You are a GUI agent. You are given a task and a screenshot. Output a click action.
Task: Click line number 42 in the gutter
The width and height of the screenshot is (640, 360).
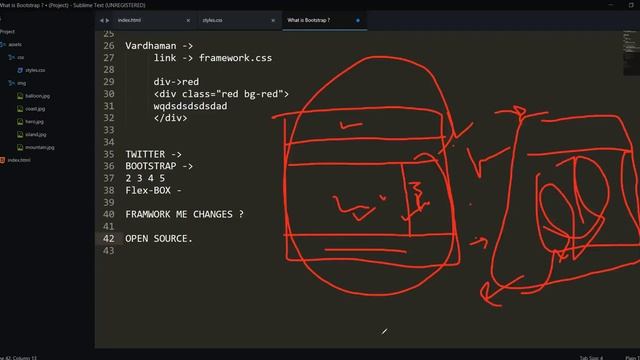click(x=109, y=239)
